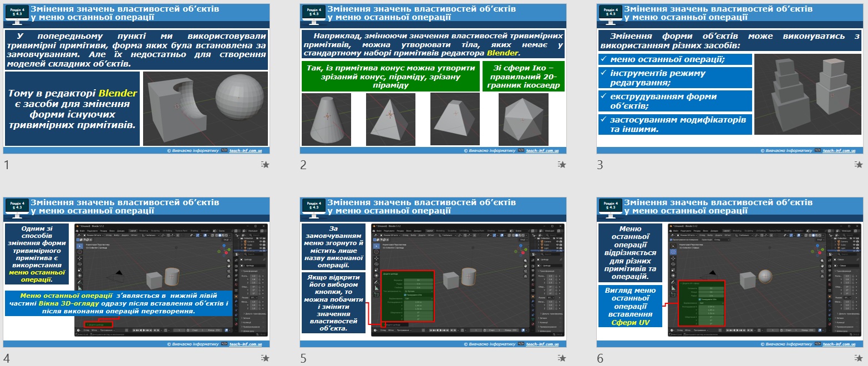Click the transition star icon under slide 1

coord(265,165)
